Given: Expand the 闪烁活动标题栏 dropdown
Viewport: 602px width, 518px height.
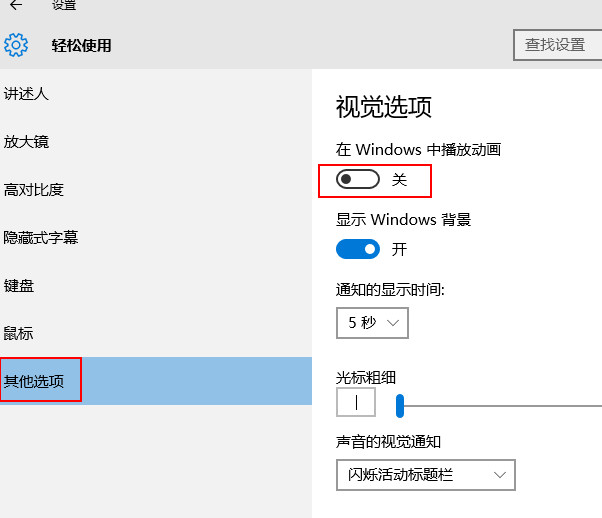Looking at the screenshot, I should [x=426, y=475].
